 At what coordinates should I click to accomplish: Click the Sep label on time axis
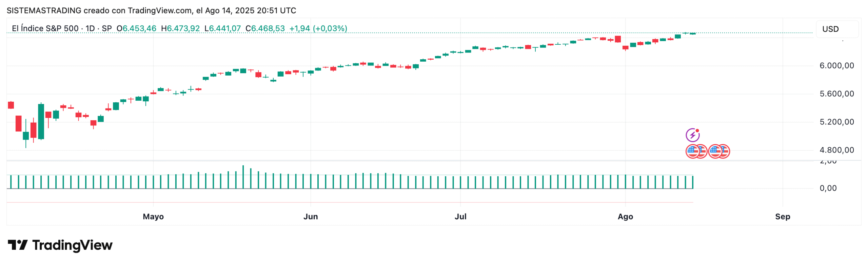782,216
